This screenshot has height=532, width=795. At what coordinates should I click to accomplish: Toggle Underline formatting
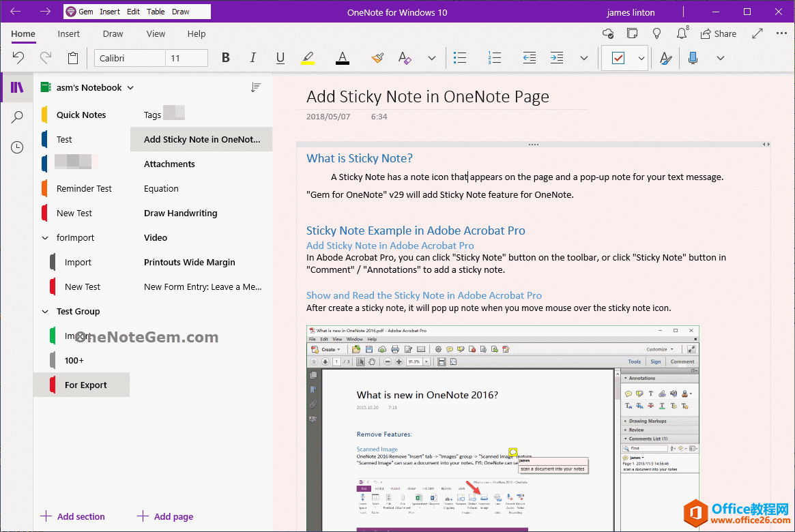point(280,58)
